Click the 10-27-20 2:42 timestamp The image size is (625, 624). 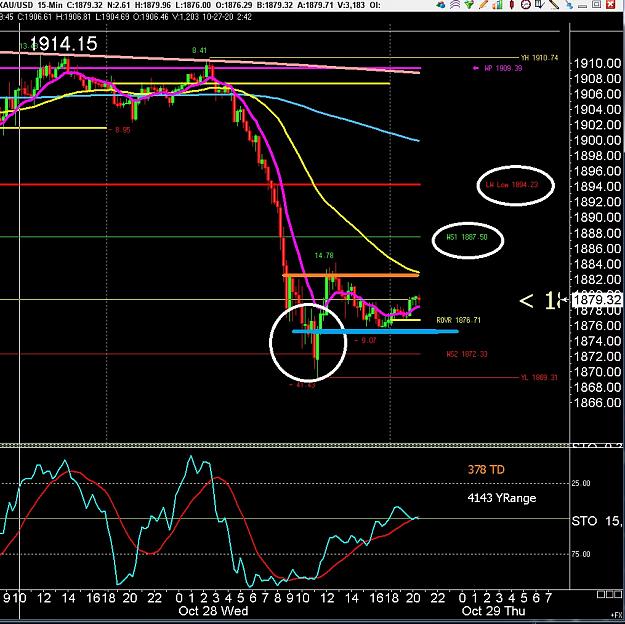click(x=227, y=17)
